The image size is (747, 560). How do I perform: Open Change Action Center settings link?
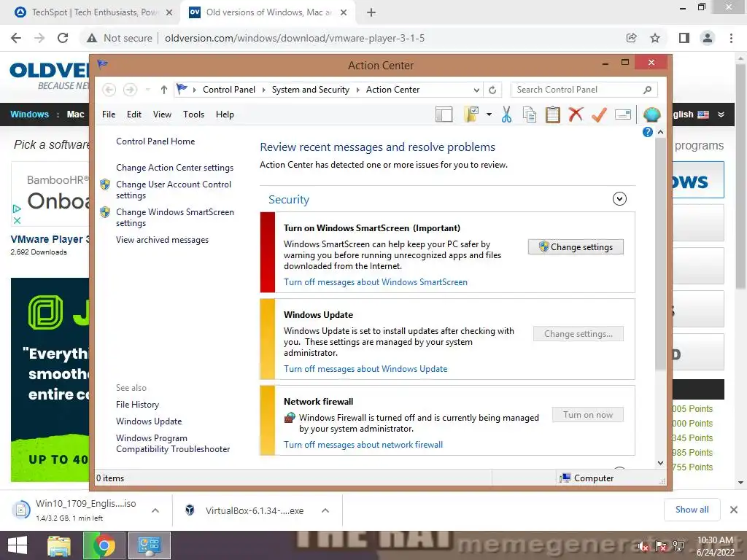pyautogui.click(x=175, y=168)
